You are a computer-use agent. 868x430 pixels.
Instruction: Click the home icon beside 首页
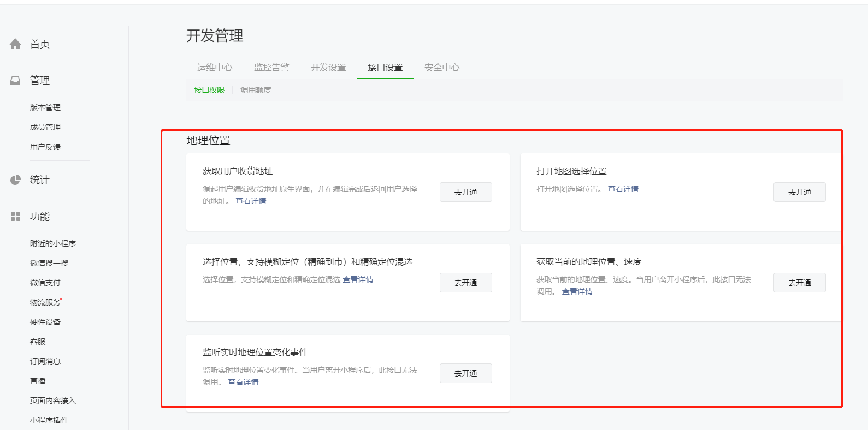click(15, 44)
